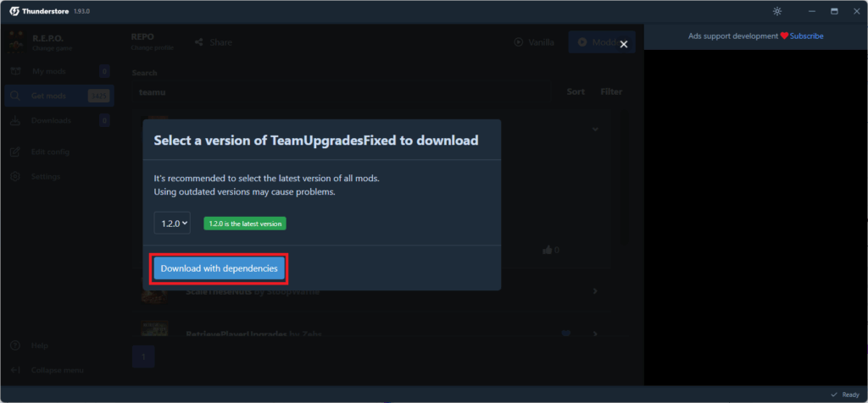Click Change profile under REPO
Image resolution: width=868 pixels, height=403 pixels.
point(153,47)
